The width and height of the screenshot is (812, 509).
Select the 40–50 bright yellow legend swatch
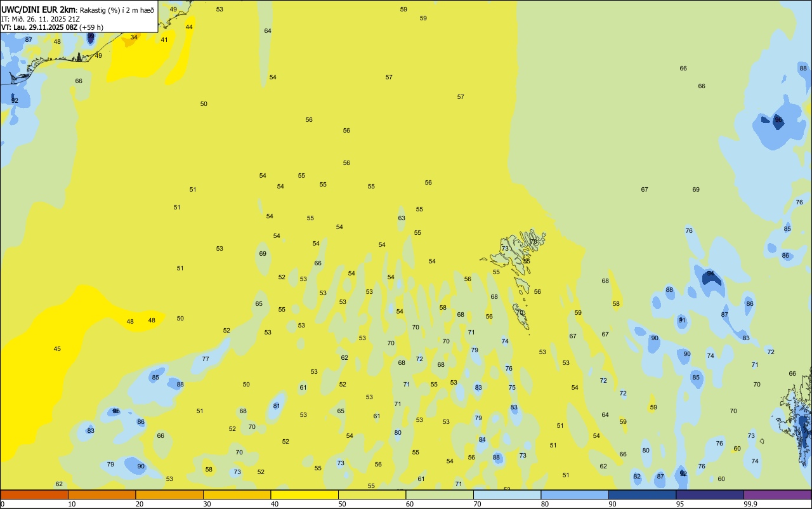tap(304, 494)
